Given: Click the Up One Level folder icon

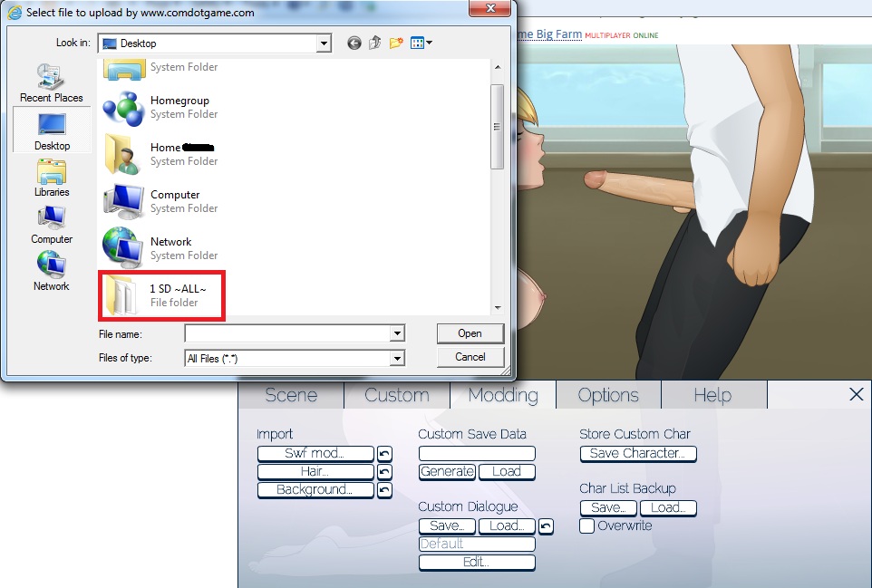Looking at the screenshot, I should [x=374, y=43].
